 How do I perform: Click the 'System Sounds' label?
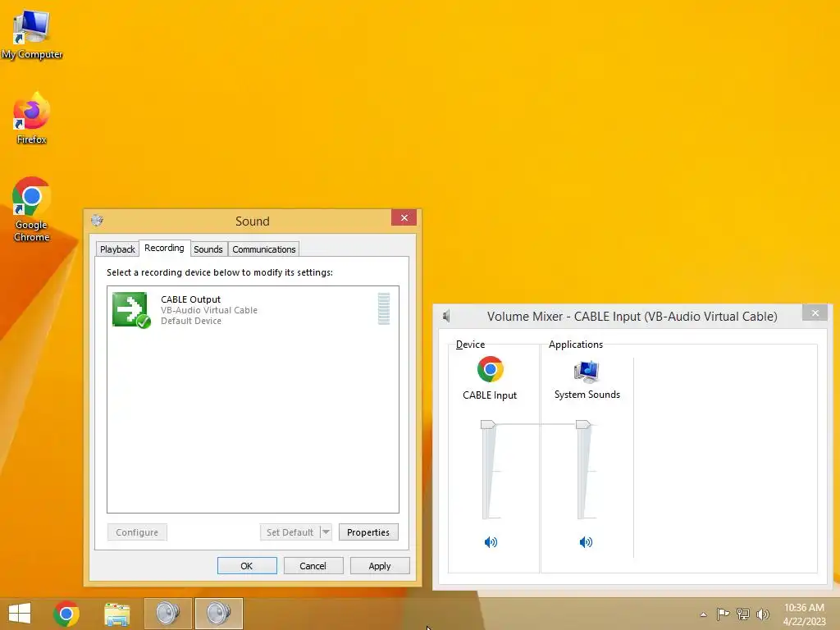[587, 395]
